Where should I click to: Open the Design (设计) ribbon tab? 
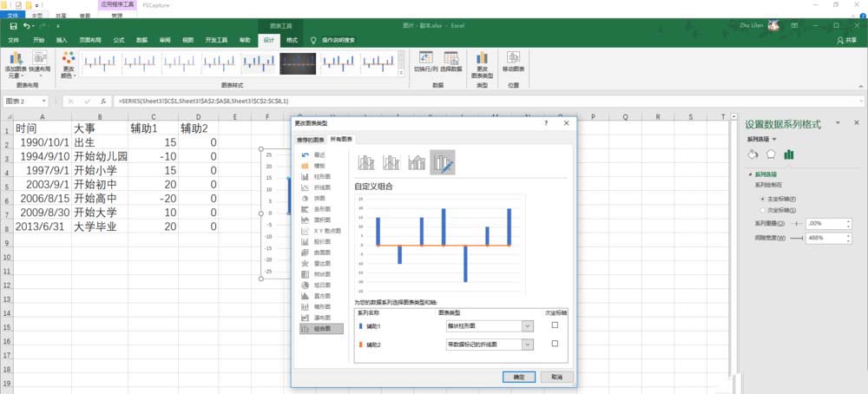pyautogui.click(x=269, y=41)
